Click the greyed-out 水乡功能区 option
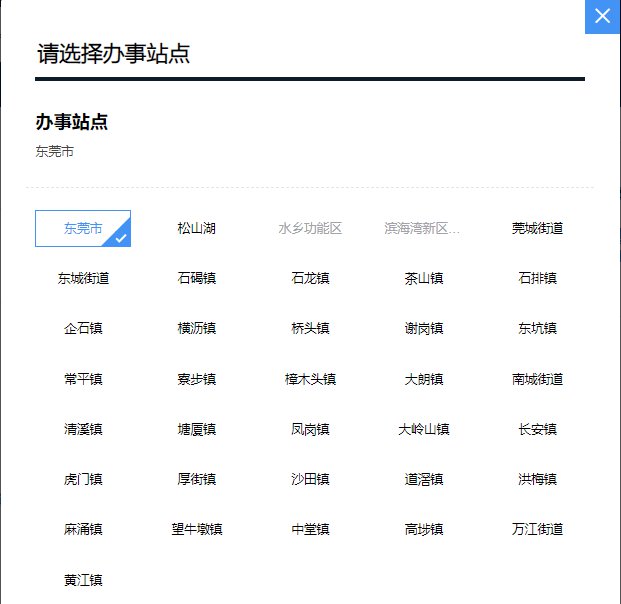621x604 pixels. click(x=310, y=229)
